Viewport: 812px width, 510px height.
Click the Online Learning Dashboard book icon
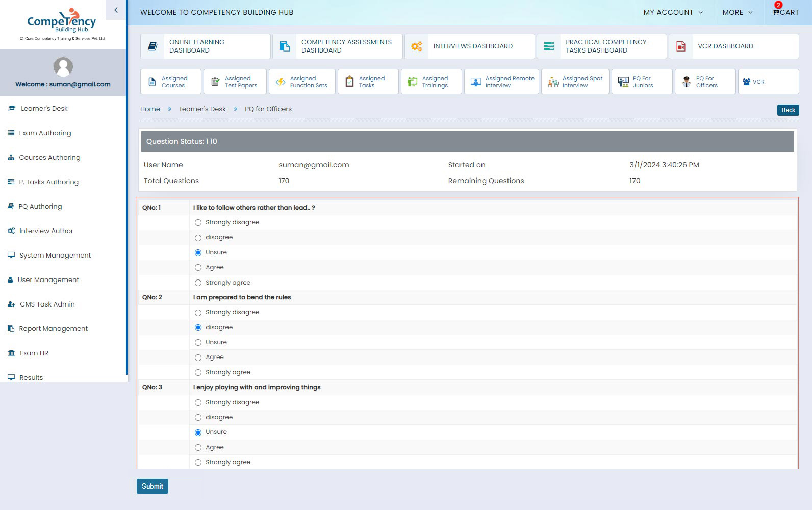(153, 46)
